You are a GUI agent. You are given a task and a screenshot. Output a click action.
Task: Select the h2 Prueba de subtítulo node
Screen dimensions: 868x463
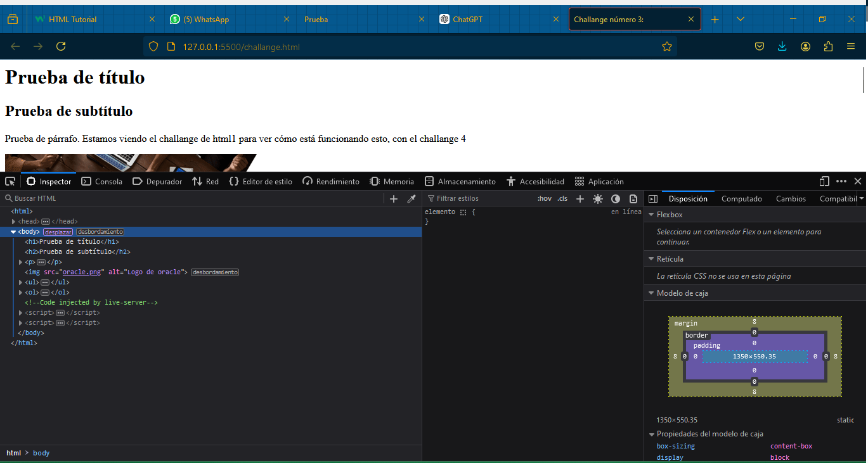[x=77, y=252]
